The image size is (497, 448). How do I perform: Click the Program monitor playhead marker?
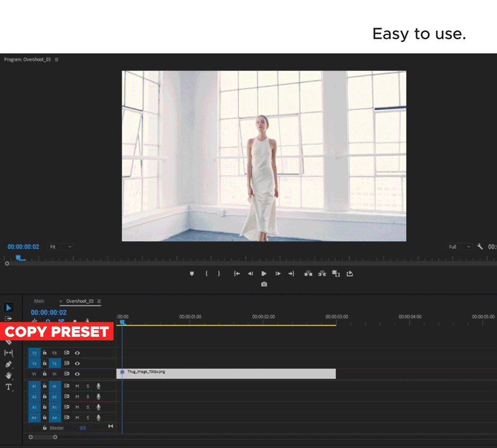pos(19,258)
